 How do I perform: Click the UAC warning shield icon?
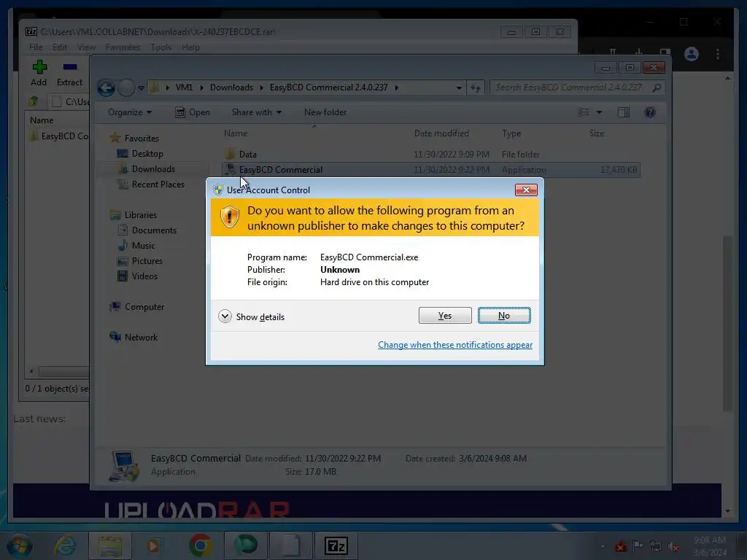coord(230,217)
